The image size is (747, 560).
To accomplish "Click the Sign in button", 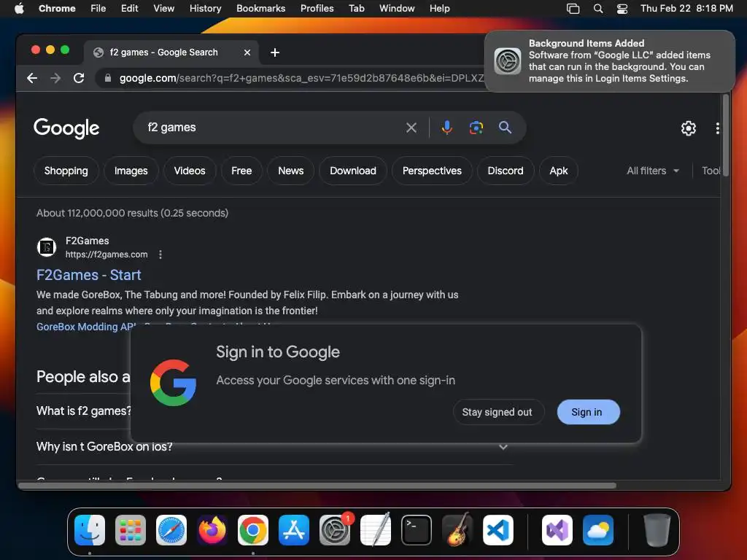I will click(x=589, y=412).
